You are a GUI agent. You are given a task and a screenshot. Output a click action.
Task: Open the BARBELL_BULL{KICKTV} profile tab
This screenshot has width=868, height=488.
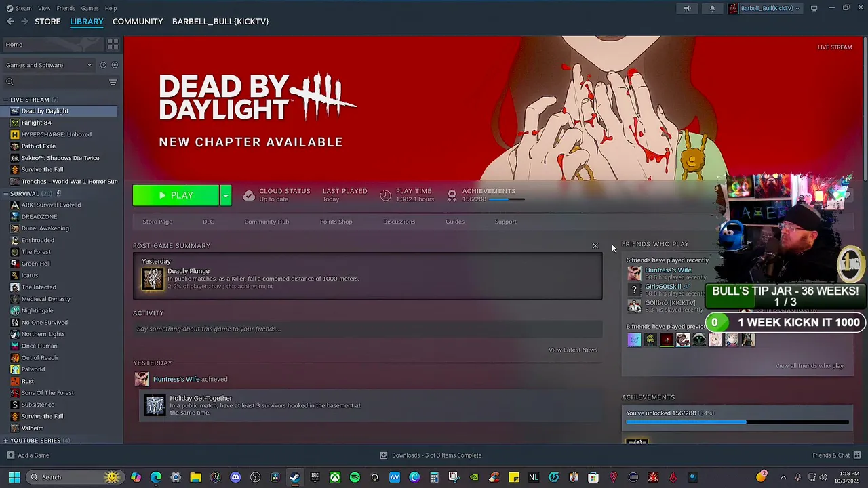coord(220,22)
